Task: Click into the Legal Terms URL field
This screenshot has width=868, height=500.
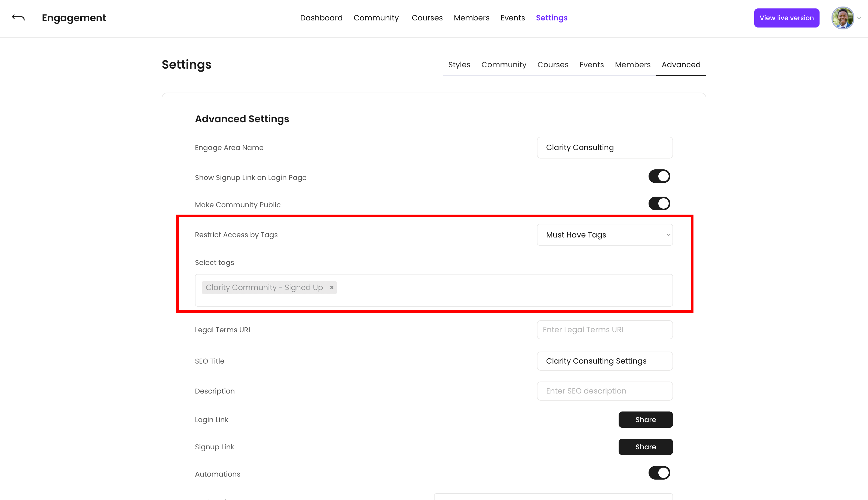Action: click(604, 330)
